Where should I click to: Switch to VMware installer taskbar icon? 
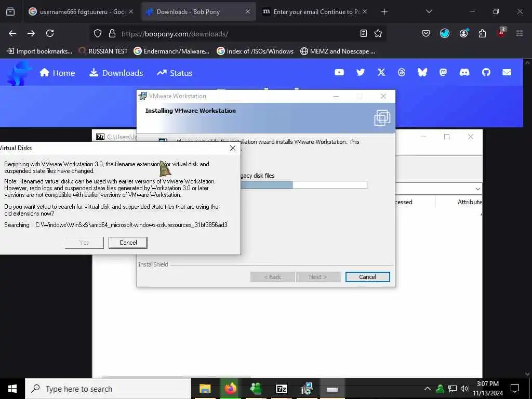point(307,389)
